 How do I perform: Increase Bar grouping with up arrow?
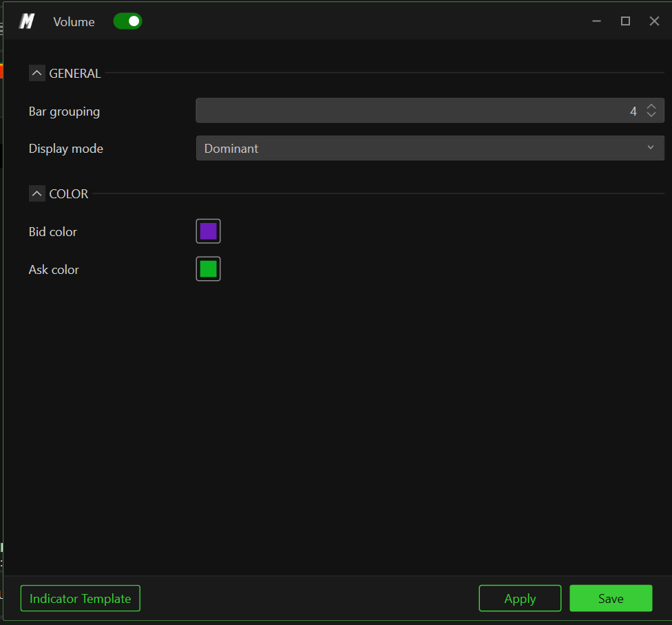click(651, 106)
